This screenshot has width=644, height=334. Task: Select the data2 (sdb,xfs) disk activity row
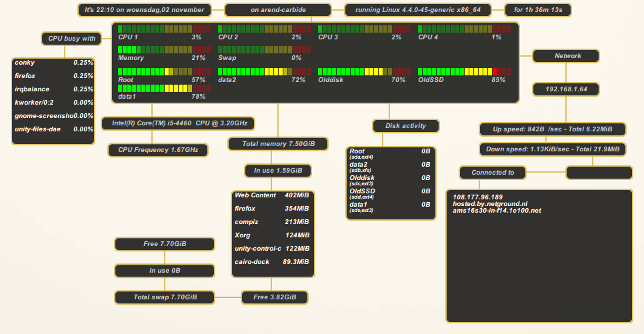pos(390,167)
